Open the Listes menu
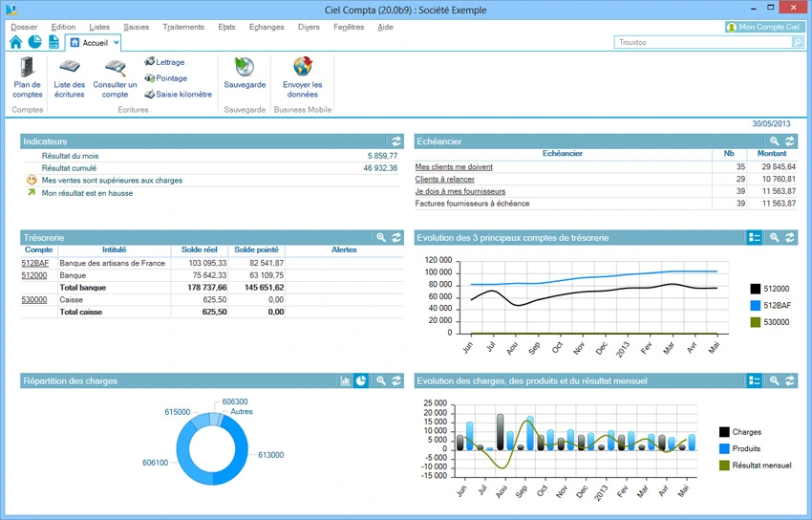The image size is (812, 520). 99,27
